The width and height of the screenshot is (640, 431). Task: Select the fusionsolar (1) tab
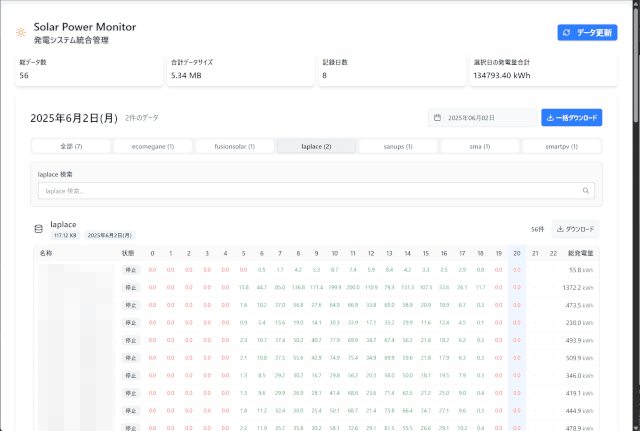tap(234, 146)
